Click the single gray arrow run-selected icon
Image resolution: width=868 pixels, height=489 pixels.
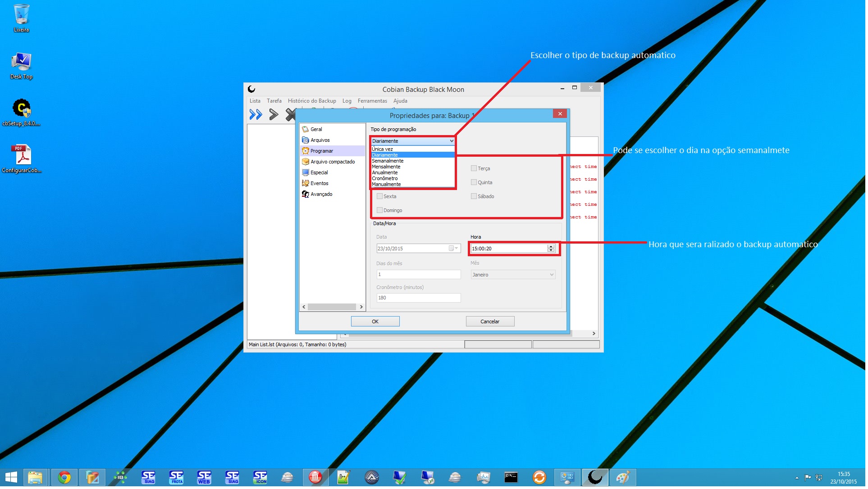tap(274, 115)
